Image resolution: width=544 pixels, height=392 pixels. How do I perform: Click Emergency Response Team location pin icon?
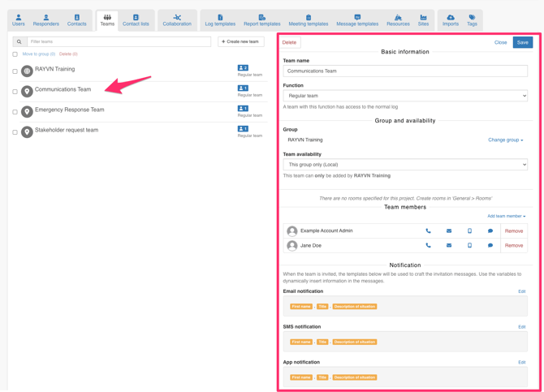point(27,111)
